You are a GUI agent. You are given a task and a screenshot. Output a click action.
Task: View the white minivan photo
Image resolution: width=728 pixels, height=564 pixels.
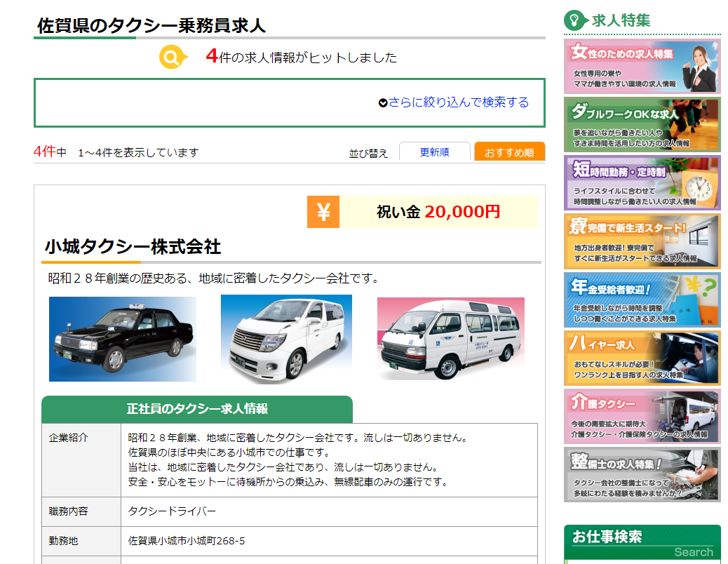point(286,339)
